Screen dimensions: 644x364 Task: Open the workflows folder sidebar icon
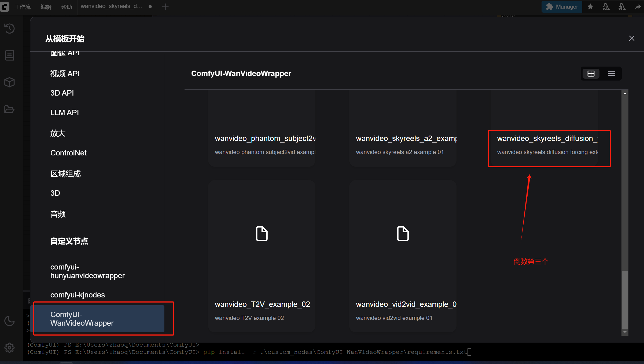(10, 109)
